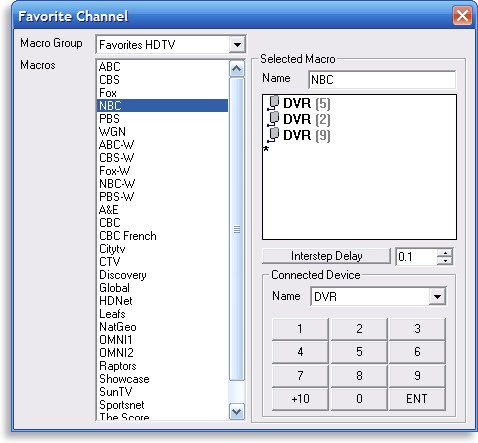Screen dimensions: 478x443
Task: Click keypad button 2
Action: 359,329
